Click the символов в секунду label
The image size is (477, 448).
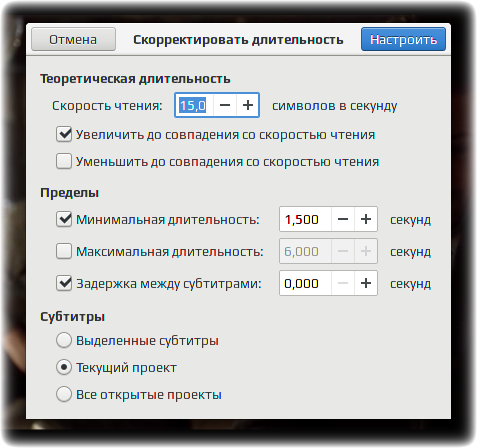334,106
